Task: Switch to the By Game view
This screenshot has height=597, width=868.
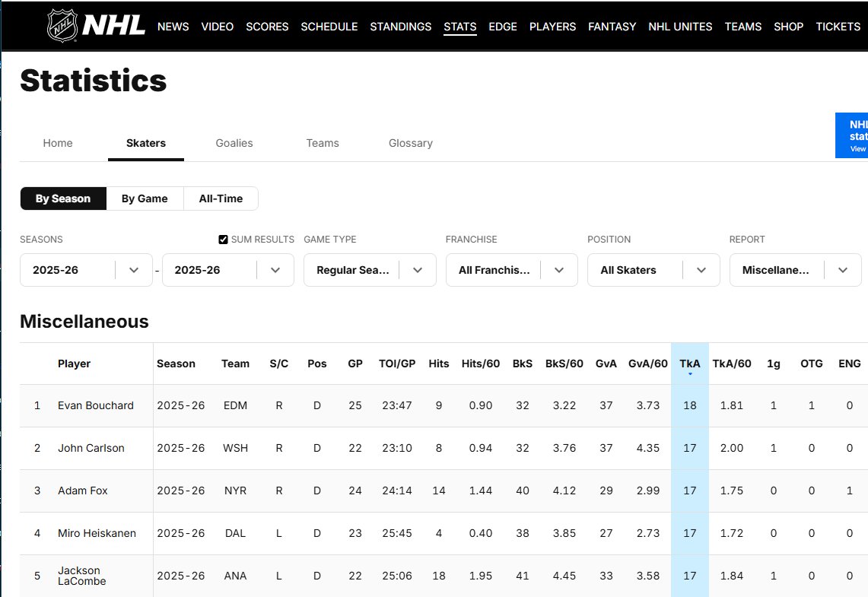Action: tap(145, 198)
